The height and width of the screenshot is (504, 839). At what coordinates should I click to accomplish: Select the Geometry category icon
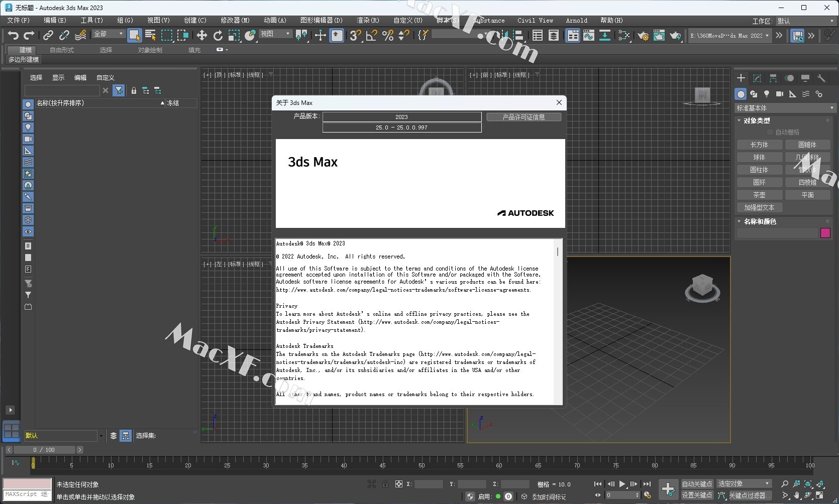pyautogui.click(x=741, y=94)
